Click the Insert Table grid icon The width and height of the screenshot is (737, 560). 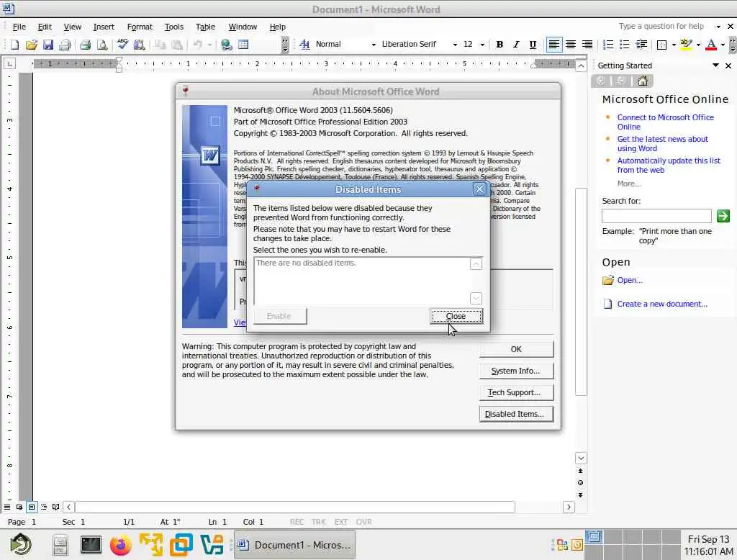[x=243, y=45]
